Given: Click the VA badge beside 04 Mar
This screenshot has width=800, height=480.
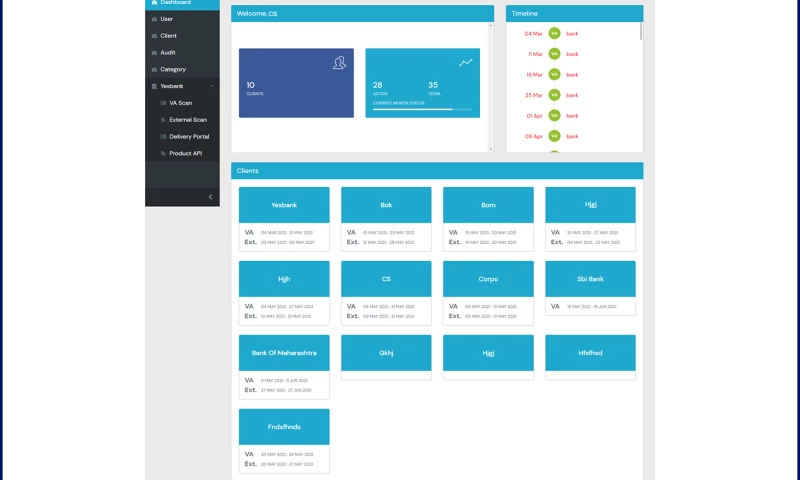Looking at the screenshot, I should (x=554, y=33).
